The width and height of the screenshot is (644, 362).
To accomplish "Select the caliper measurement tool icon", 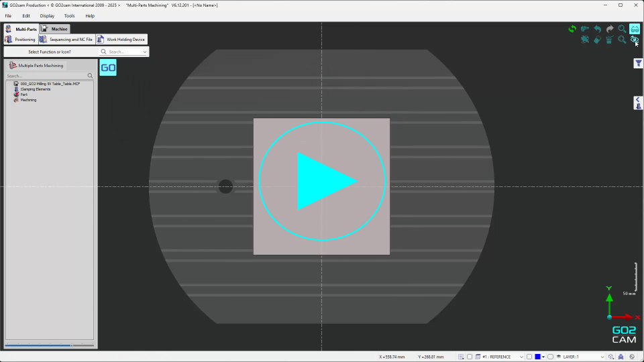I will pos(585,29).
